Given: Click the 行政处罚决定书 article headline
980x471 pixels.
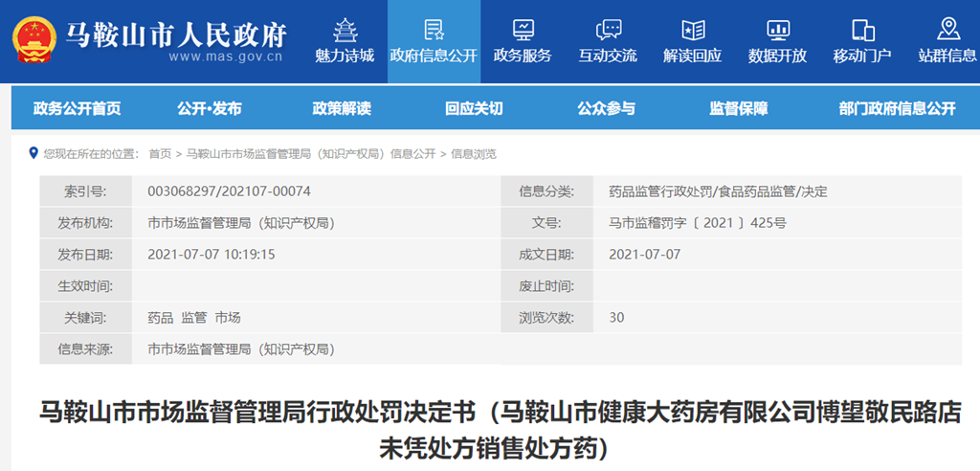Looking at the screenshot, I should click(500, 431).
